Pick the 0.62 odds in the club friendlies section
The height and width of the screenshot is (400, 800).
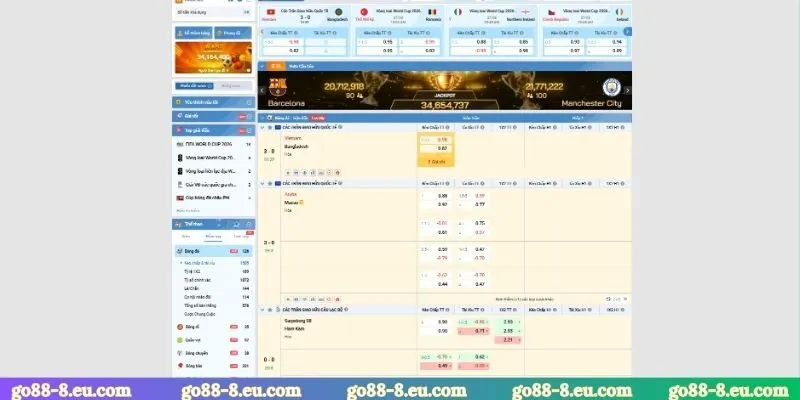pyautogui.click(x=473, y=357)
